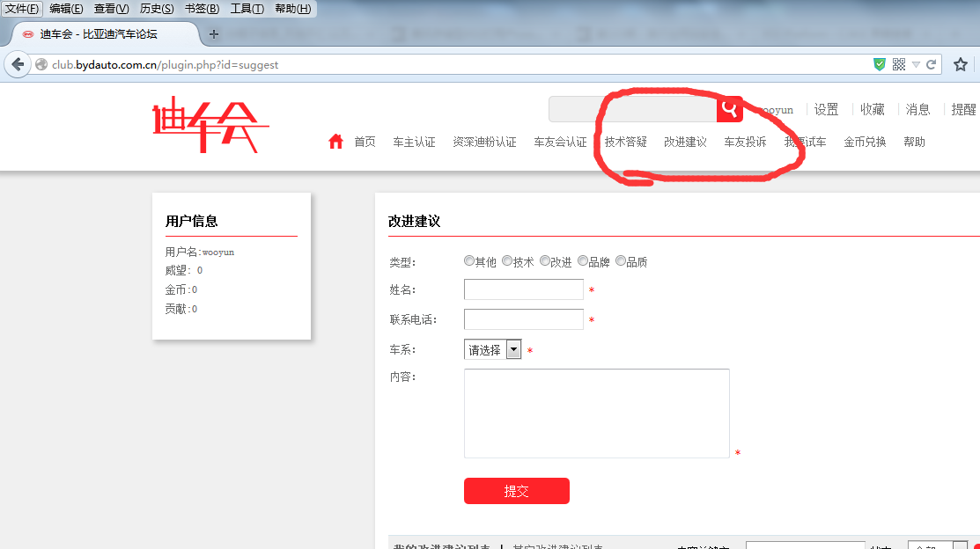
Task: Go back with the browser back arrow
Action: (18, 64)
